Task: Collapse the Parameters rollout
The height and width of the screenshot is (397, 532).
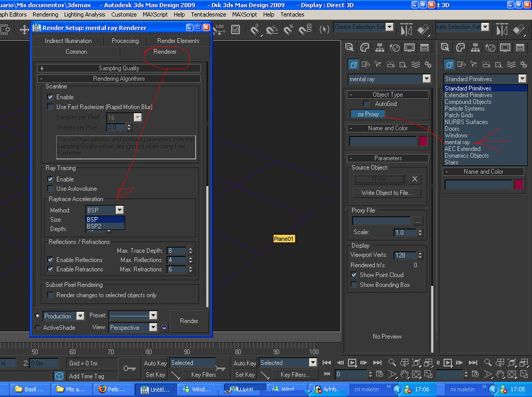Action: [x=387, y=158]
